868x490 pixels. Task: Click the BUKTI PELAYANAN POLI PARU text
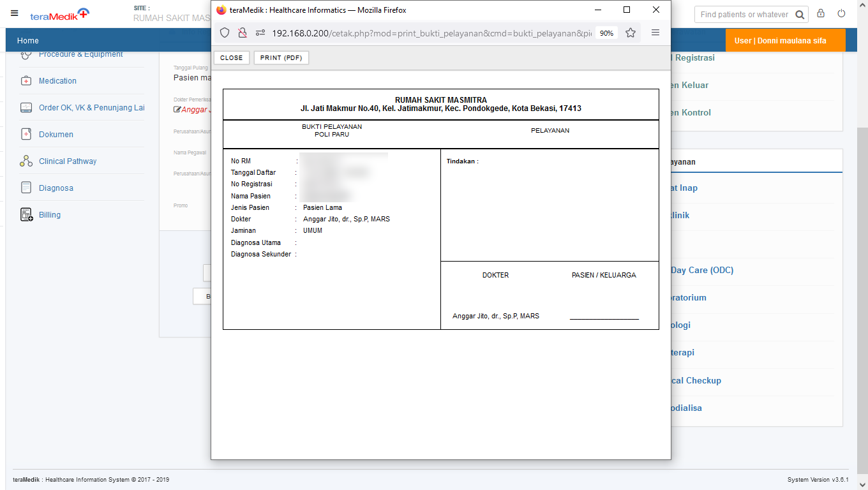(x=332, y=131)
